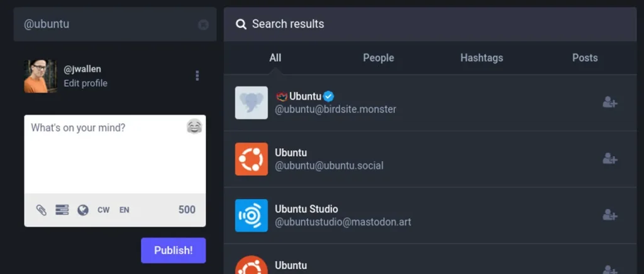644x274 pixels.
Task: Follow @ubuntu@birdsite.monster with add-person icon
Action: click(x=610, y=102)
